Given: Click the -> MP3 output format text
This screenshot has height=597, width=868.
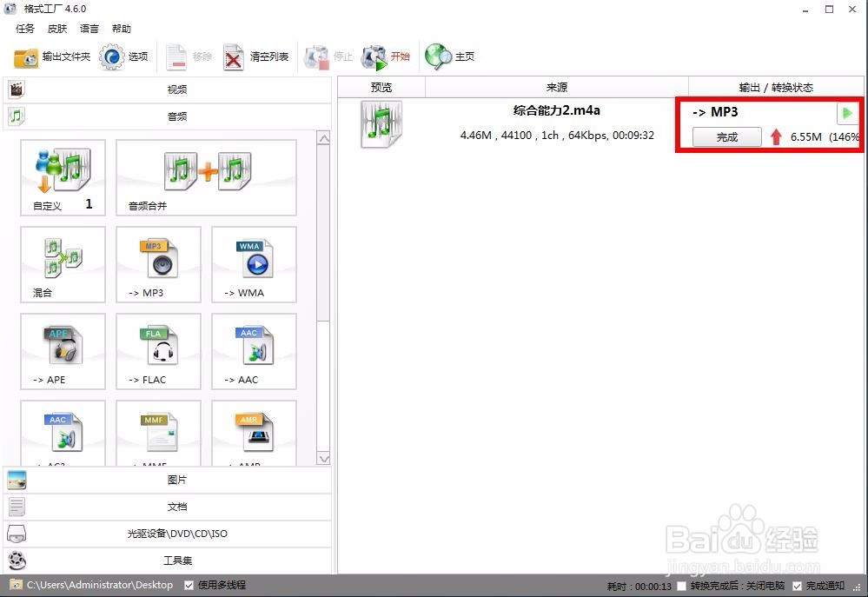Looking at the screenshot, I should click(715, 112).
